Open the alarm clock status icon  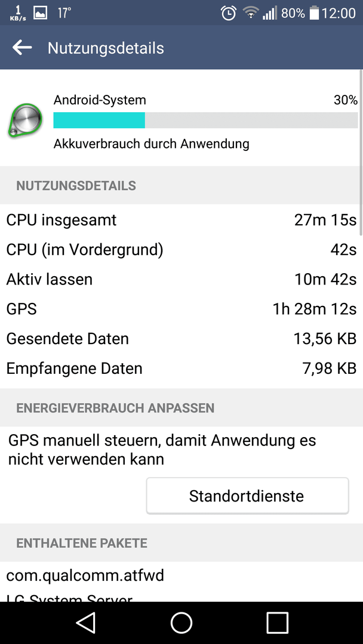pyautogui.click(x=229, y=13)
